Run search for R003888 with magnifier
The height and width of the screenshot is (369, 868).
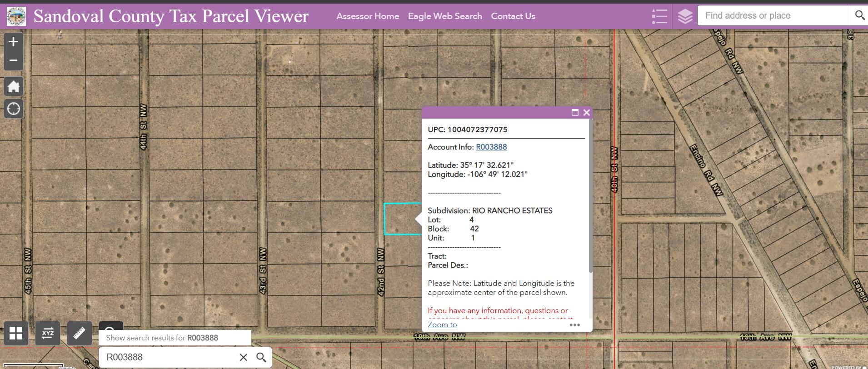(x=261, y=357)
